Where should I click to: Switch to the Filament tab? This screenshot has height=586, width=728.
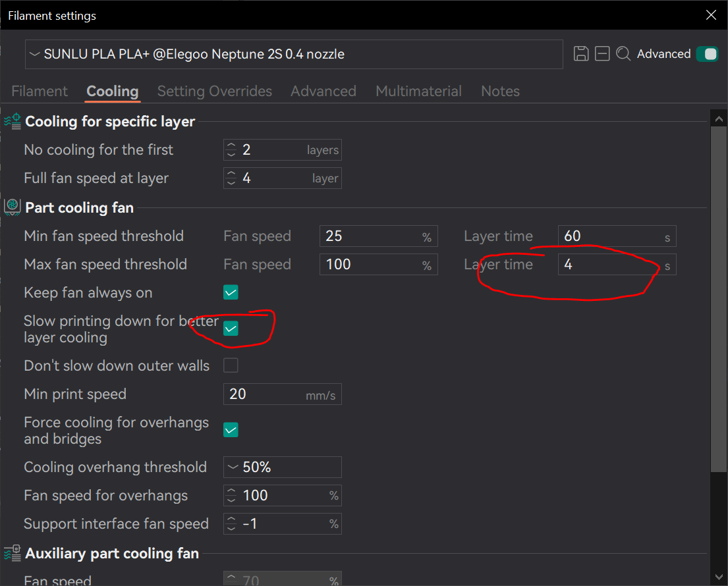click(40, 91)
